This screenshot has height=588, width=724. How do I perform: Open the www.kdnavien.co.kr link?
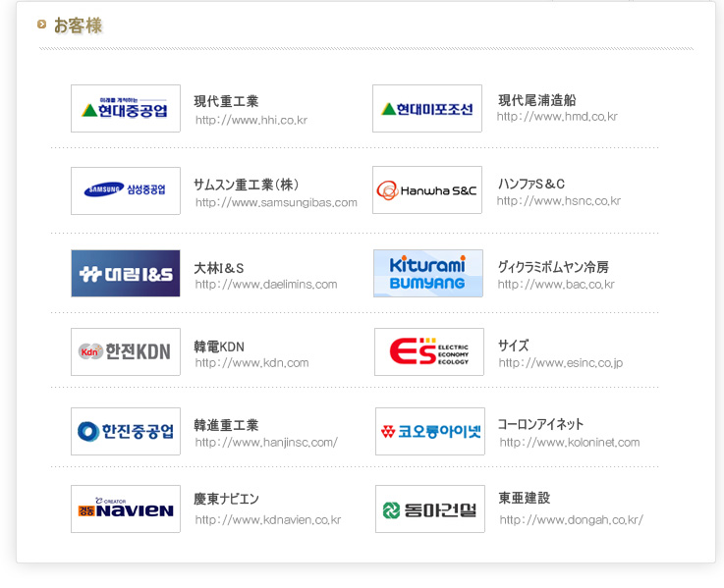[268, 519]
